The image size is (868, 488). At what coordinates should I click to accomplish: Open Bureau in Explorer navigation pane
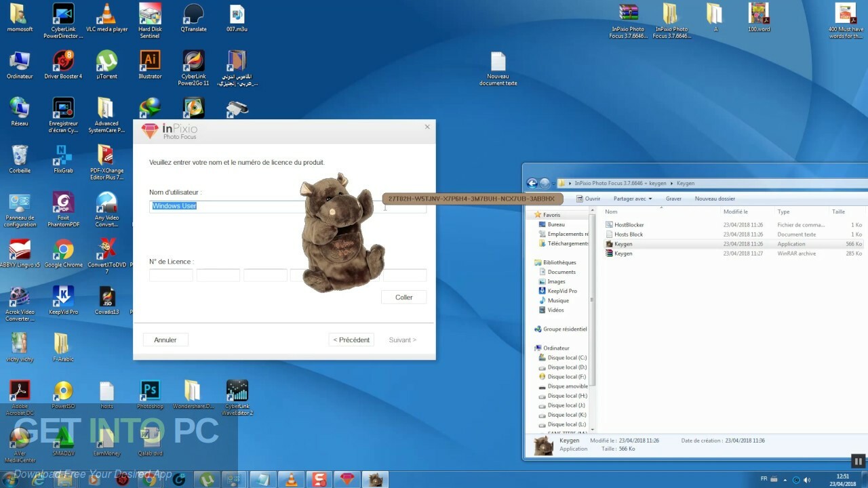pos(556,224)
